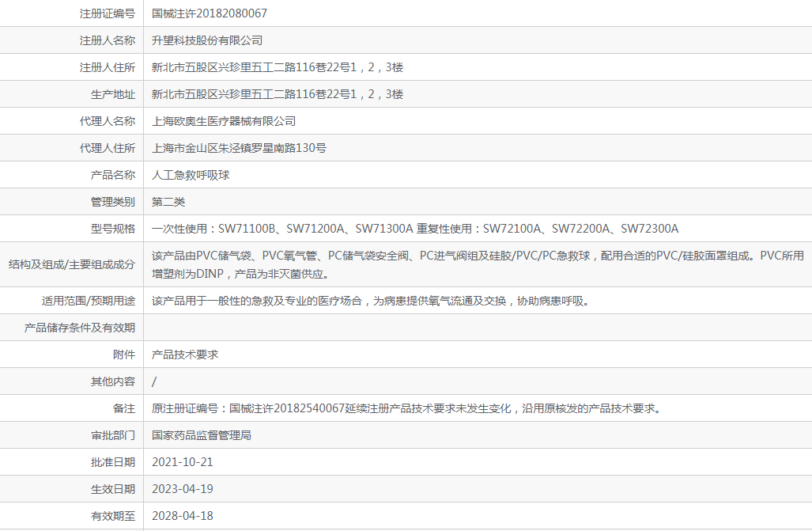Click the address value in 注册人住所 row
812x531 pixels.
(277, 67)
